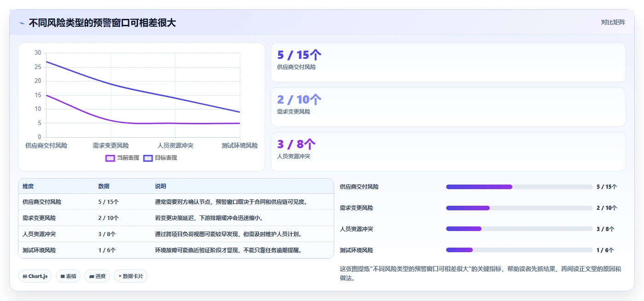Click table row cell 人员资源冲突

(39, 234)
